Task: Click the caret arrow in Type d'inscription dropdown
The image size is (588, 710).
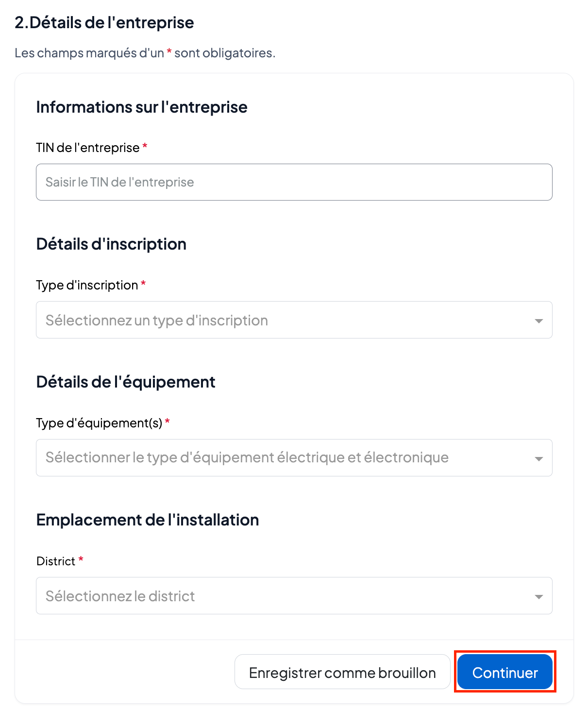Action: tap(538, 321)
